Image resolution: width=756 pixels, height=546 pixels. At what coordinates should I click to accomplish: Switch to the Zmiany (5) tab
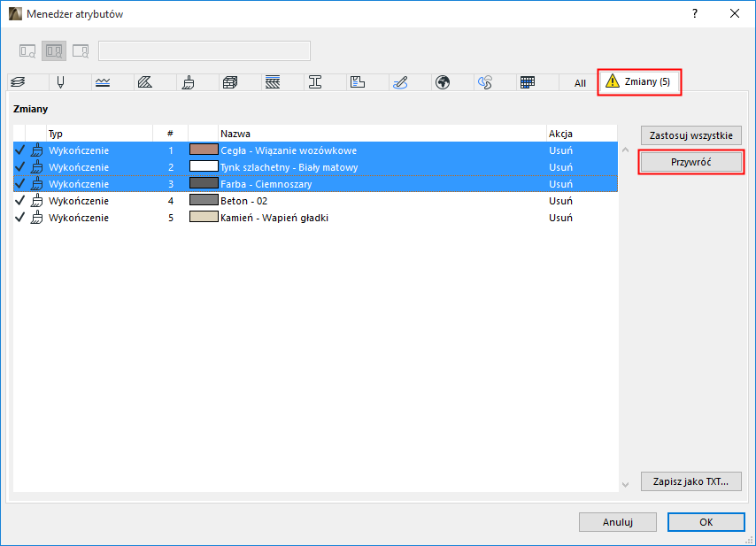coord(639,82)
